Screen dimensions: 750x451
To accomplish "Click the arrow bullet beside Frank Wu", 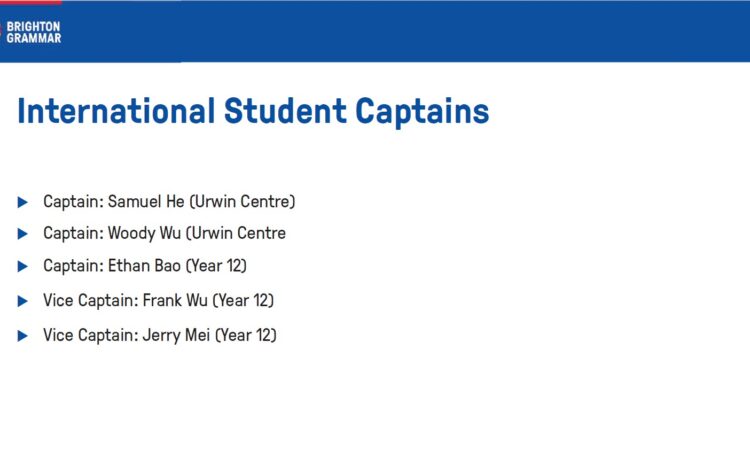I will point(22,301).
